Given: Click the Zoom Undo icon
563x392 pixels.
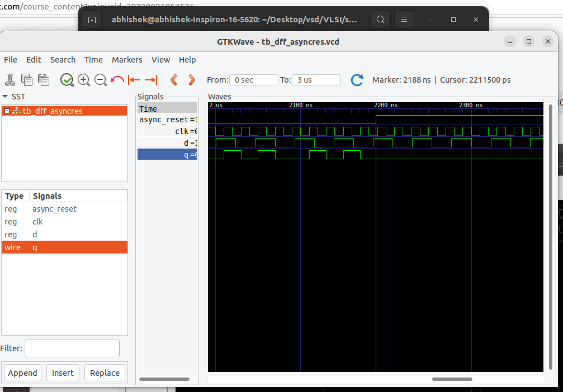Looking at the screenshot, I should pyautogui.click(x=117, y=80).
